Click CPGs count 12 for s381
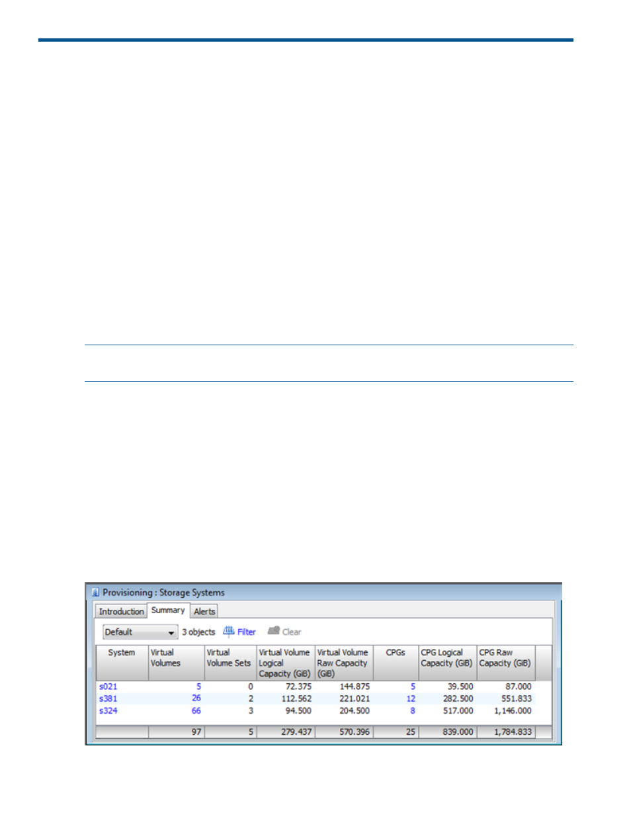This screenshot has width=631, height=840. coord(411,698)
